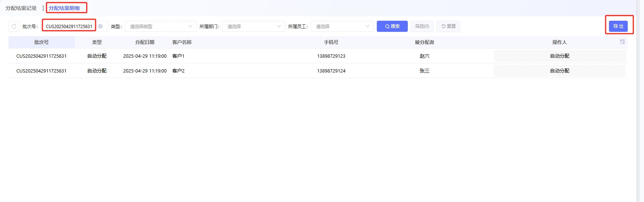This screenshot has height=202, width=644.
Task: Open the 筛选(0) filter button
Action: tap(422, 26)
